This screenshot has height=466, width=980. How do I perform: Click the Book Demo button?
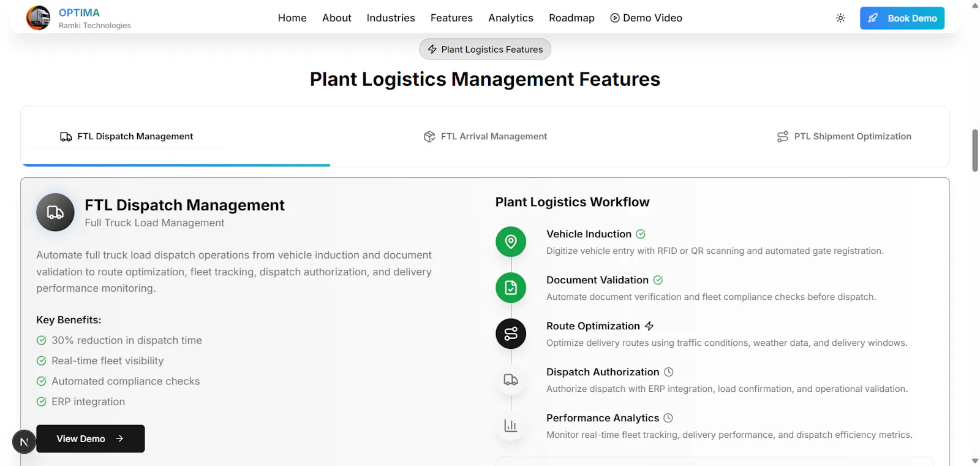click(902, 18)
